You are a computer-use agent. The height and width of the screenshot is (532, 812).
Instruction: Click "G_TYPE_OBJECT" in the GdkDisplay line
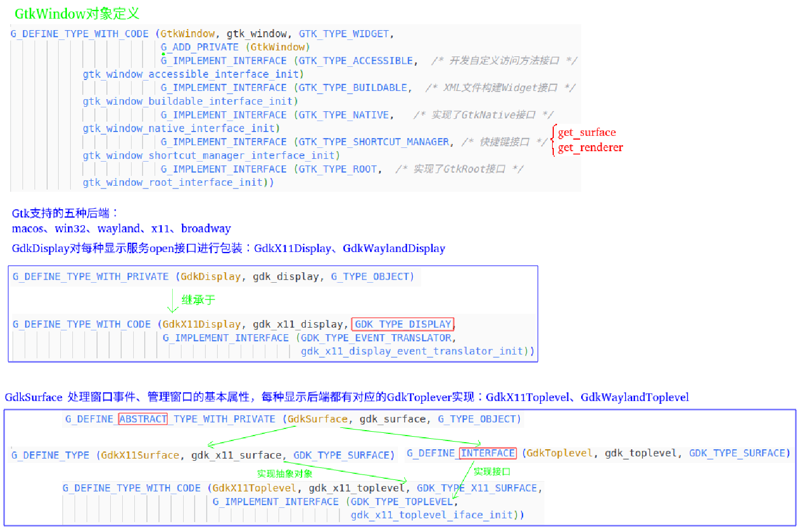click(x=370, y=277)
